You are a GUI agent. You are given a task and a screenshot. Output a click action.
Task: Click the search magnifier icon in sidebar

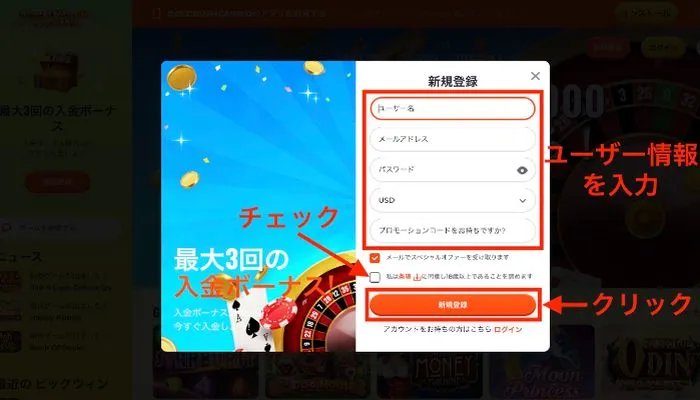pos(7,228)
